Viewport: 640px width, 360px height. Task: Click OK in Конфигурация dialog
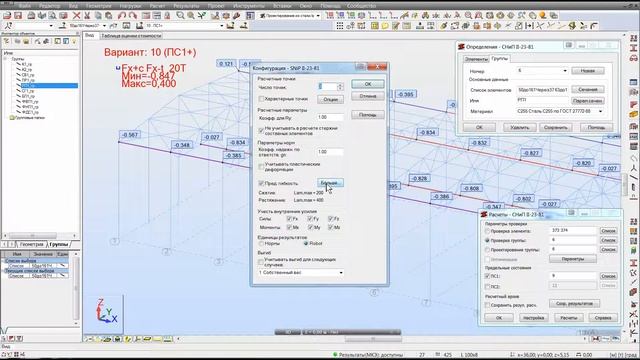368,84
